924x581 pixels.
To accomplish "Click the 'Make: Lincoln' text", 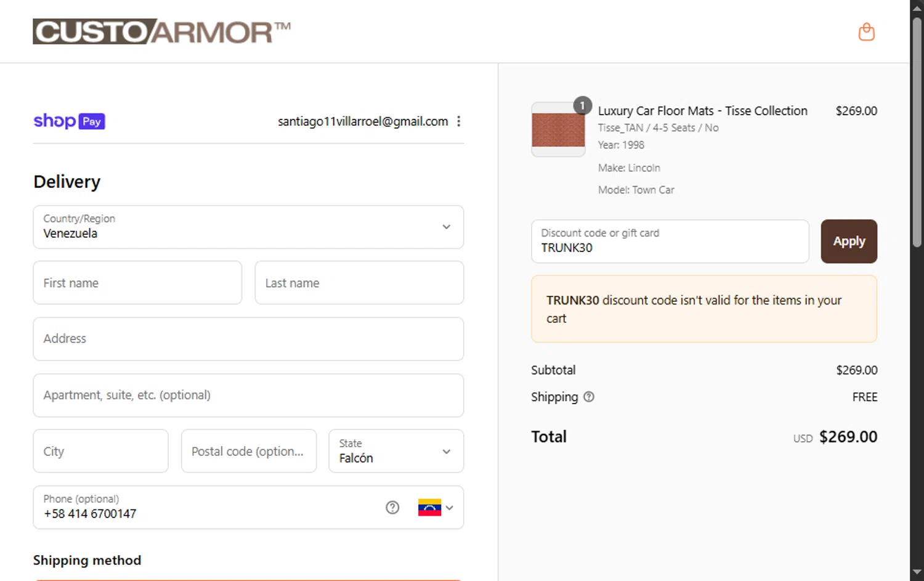I will (628, 168).
